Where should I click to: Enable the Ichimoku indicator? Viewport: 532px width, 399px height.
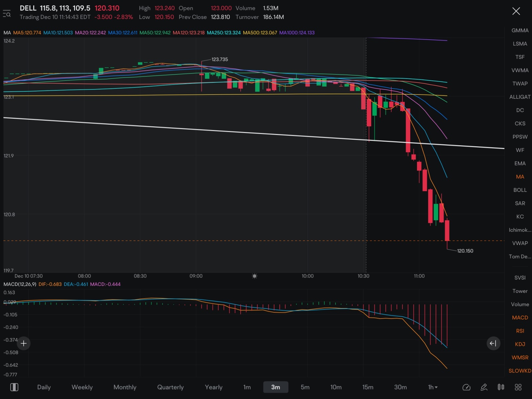(x=520, y=230)
